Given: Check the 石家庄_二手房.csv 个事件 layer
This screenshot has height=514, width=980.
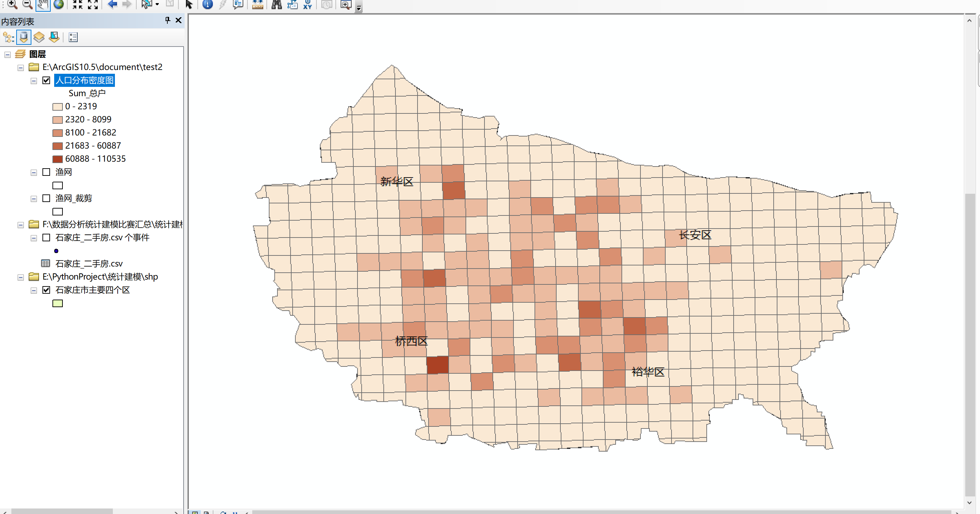Looking at the screenshot, I should [47, 238].
